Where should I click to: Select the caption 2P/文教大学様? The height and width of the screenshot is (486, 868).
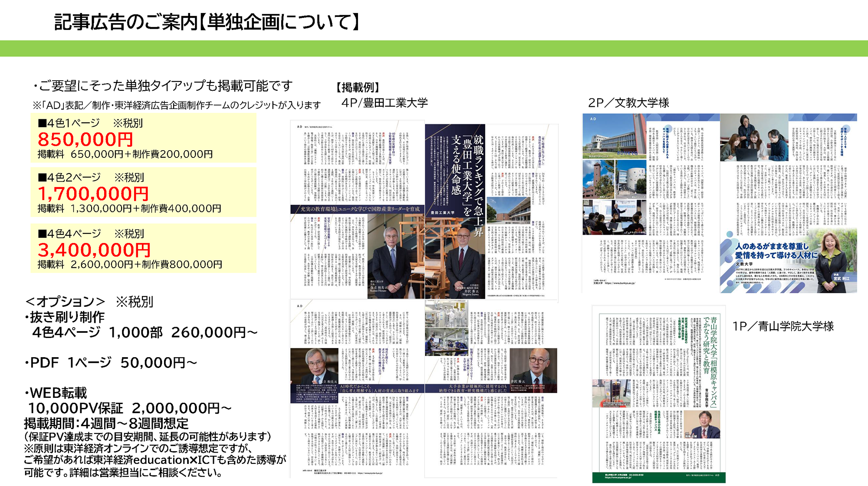coord(628,103)
